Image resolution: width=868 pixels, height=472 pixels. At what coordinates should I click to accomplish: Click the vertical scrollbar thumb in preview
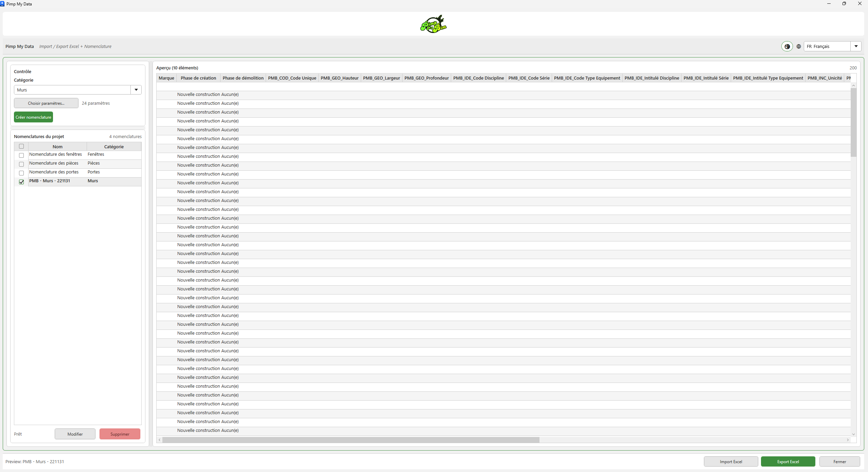click(x=853, y=122)
